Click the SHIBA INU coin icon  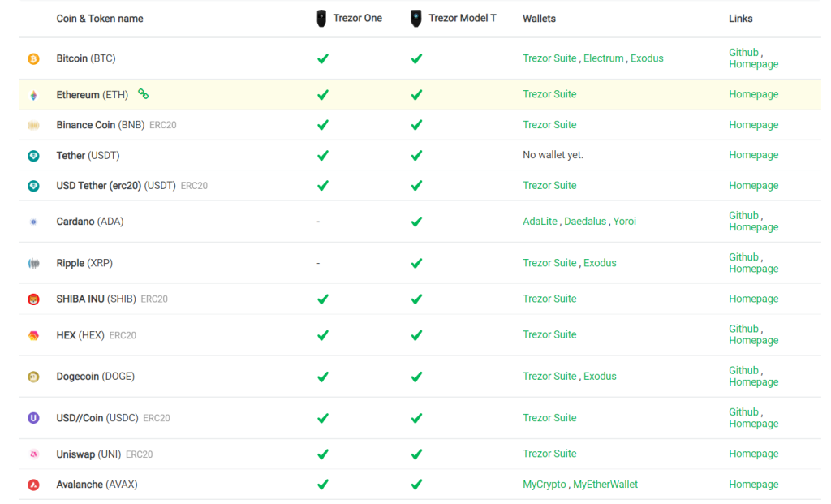pyautogui.click(x=33, y=299)
